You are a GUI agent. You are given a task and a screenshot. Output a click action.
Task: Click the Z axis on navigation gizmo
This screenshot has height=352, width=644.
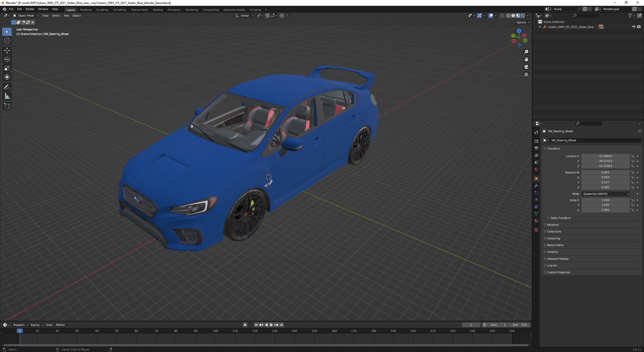[x=519, y=31]
